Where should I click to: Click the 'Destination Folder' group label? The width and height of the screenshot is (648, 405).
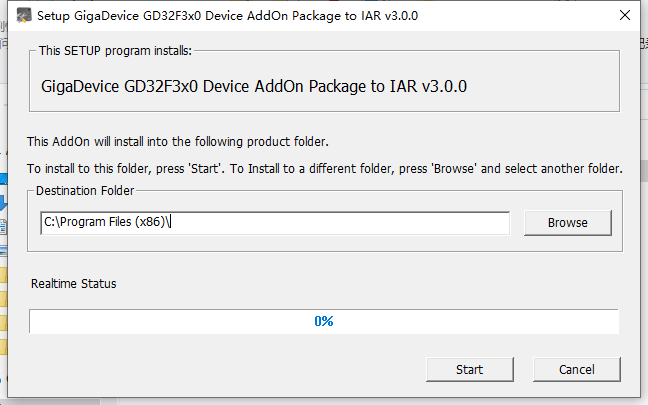(85, 190)
